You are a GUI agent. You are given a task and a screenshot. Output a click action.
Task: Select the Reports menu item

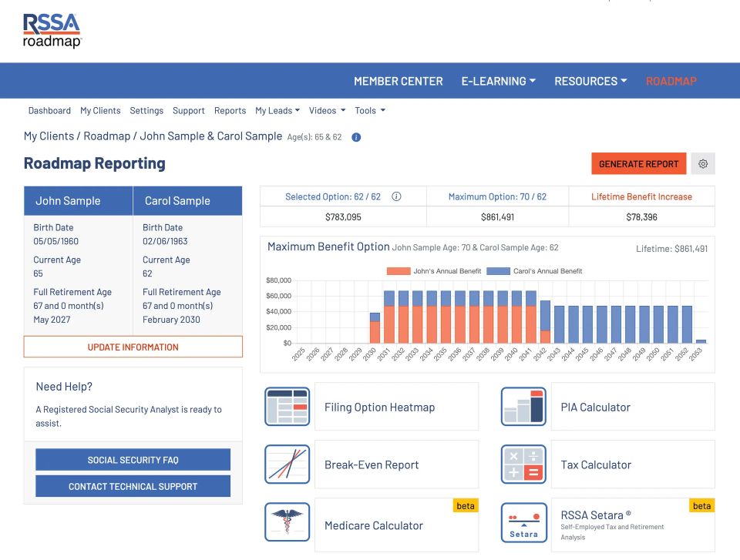[x=230, y=110]
